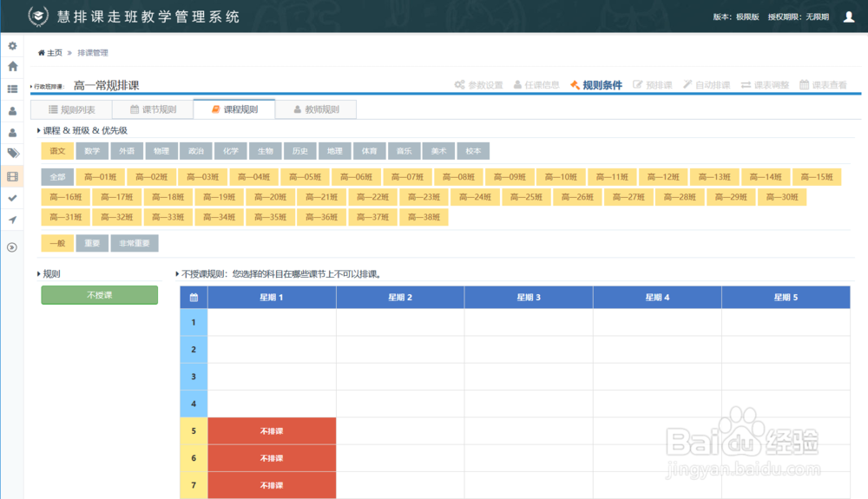Open 预排课 step

coord(653,85)
